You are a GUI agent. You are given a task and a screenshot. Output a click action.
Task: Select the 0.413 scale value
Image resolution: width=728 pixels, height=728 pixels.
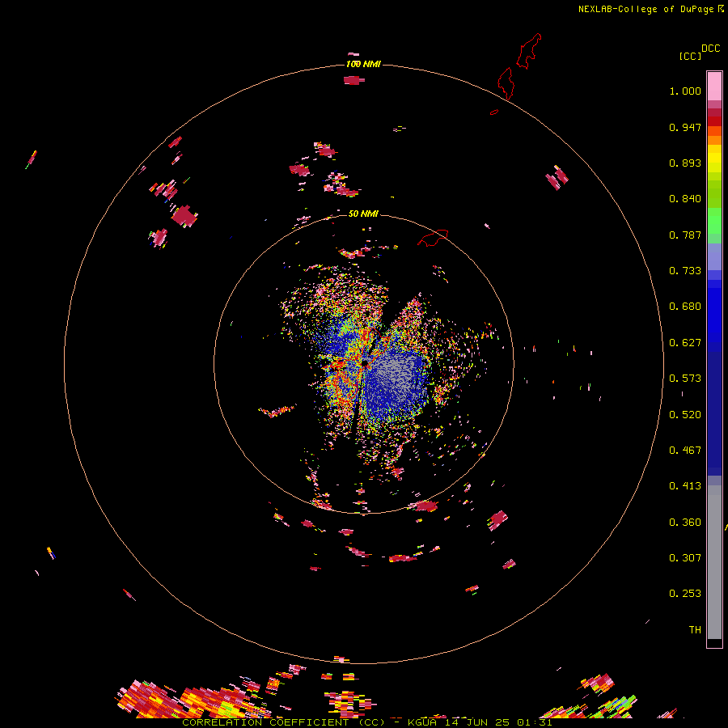click(685, 486)
